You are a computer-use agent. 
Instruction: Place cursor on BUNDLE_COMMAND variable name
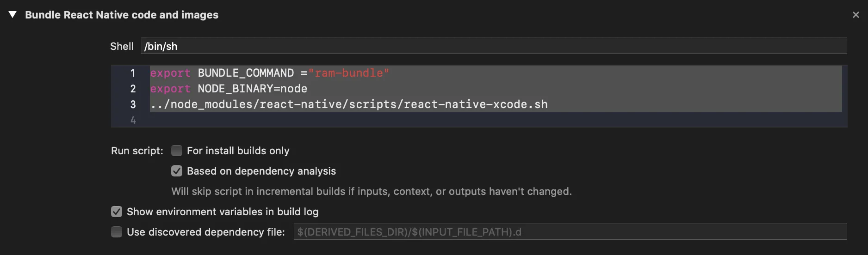point(246,73)
